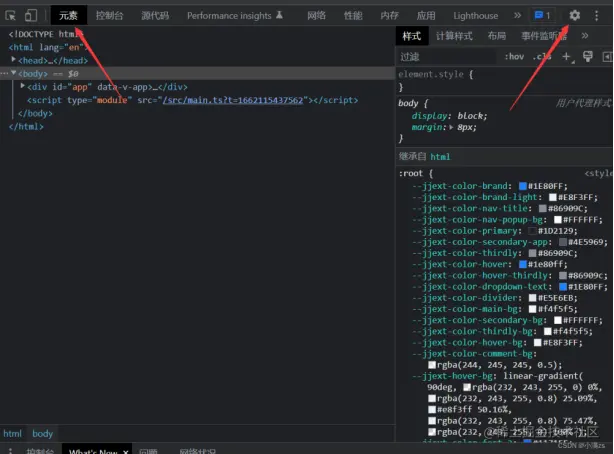Click the 过滤 styles filter field
The width and height of the screenshot is (614, 454).
pyautogui.click(x=446, y=57)
